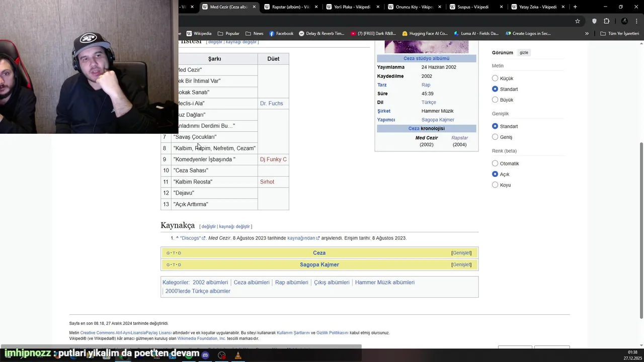Viewport: 644px width, 362px height.
Task: Close the Rapstar (albüm) tab
Action: 316,7
